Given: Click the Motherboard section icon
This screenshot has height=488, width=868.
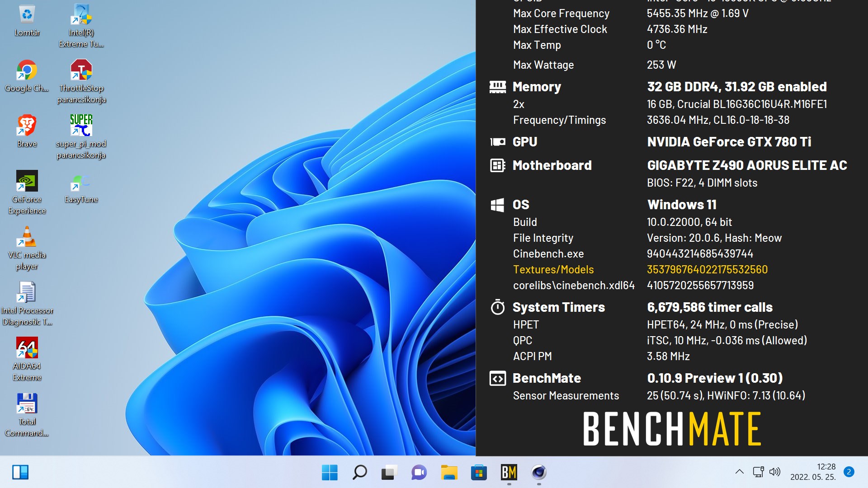Looking at the screenshot, I should (498, 165).
